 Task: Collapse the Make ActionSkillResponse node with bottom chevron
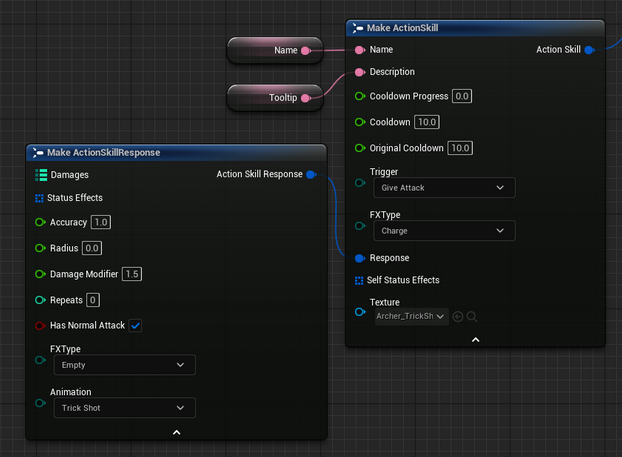click(176, 432)
